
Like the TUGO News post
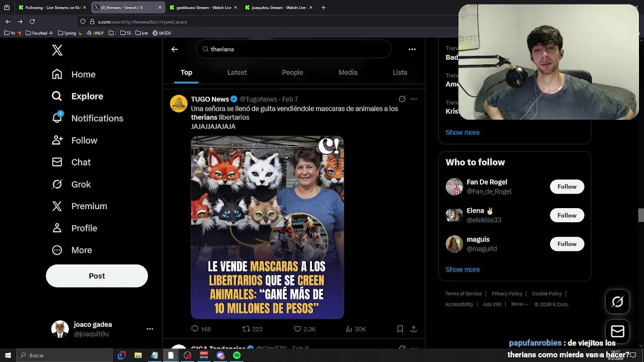[304, 329]
